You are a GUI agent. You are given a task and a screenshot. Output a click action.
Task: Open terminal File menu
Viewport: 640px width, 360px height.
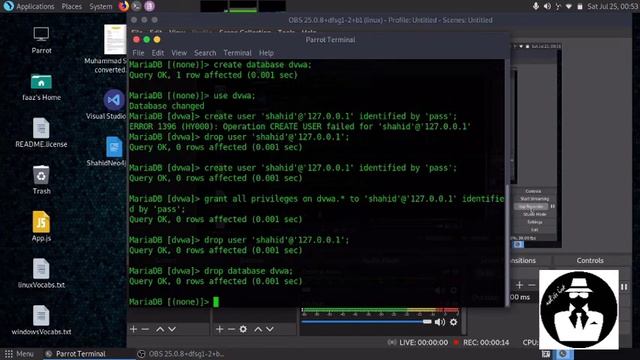138,53
